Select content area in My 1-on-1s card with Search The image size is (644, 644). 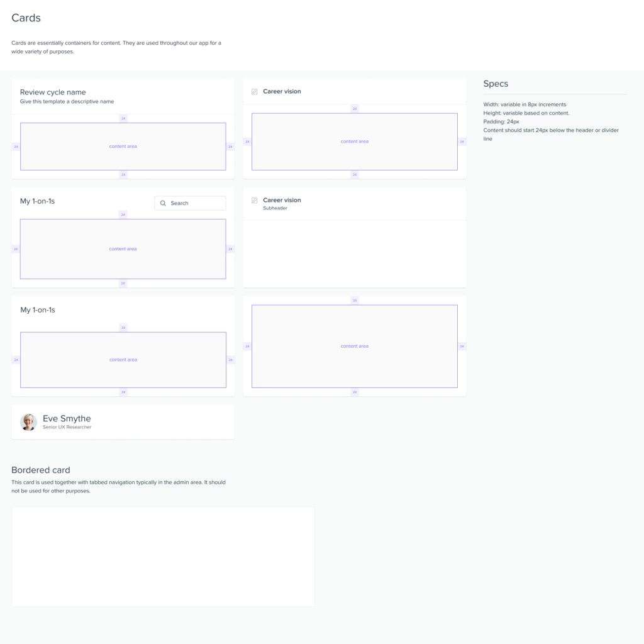123,249
